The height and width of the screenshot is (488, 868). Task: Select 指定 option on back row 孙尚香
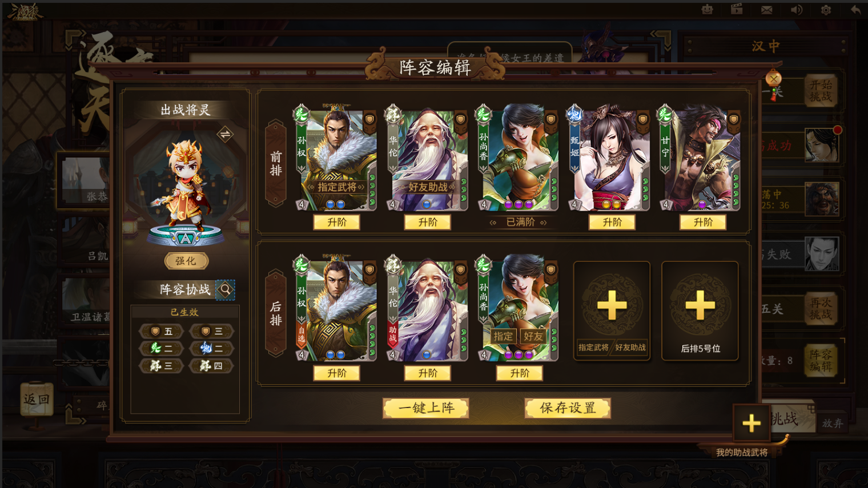[503, 336]
